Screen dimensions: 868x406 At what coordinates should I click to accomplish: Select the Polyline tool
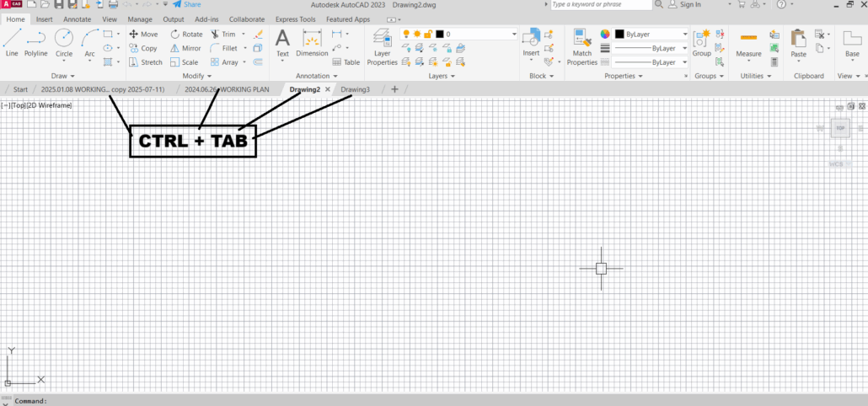pyautogui.click(x=35, y=42)
